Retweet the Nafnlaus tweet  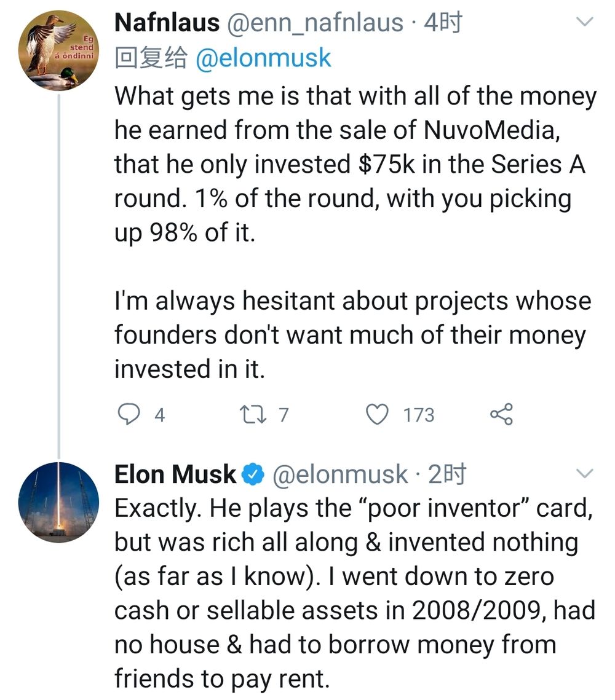[253, 415]
